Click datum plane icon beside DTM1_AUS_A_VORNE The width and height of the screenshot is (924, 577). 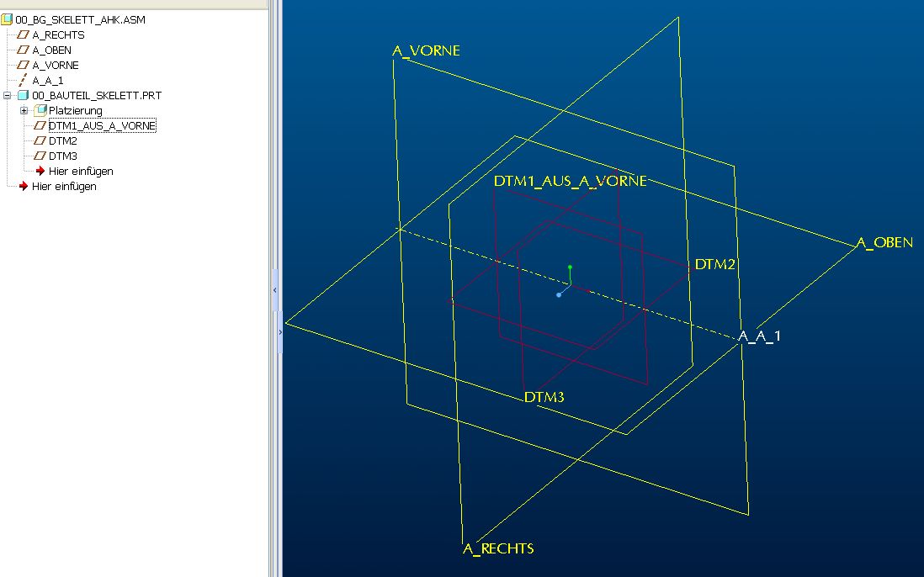(x=40, y=125)
